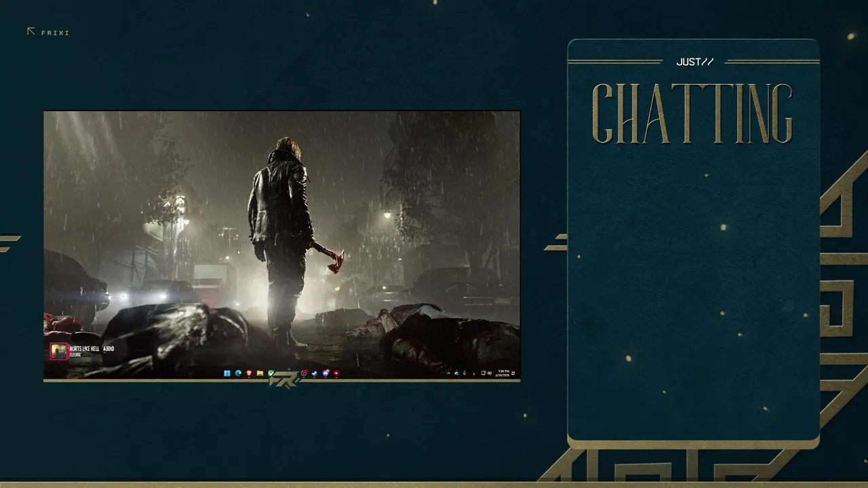Open the volume speaker tray icon
Viewport: 868px width, 488px height.
489,373
